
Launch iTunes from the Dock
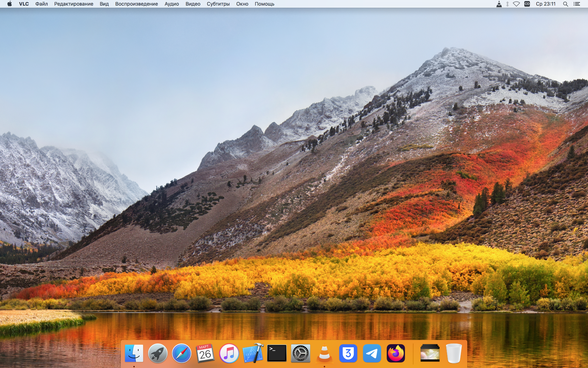pyautogui.click(x=229, y=353)
